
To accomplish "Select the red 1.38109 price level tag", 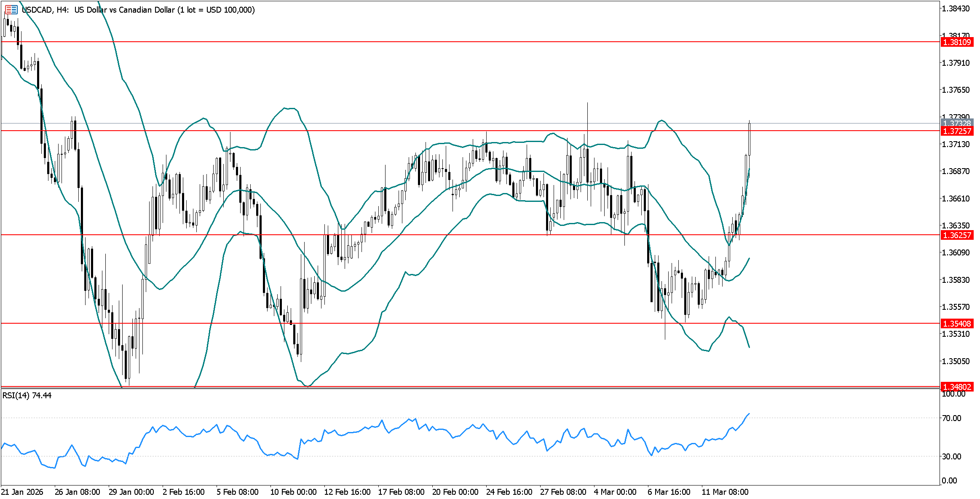I will click(956, 42).
